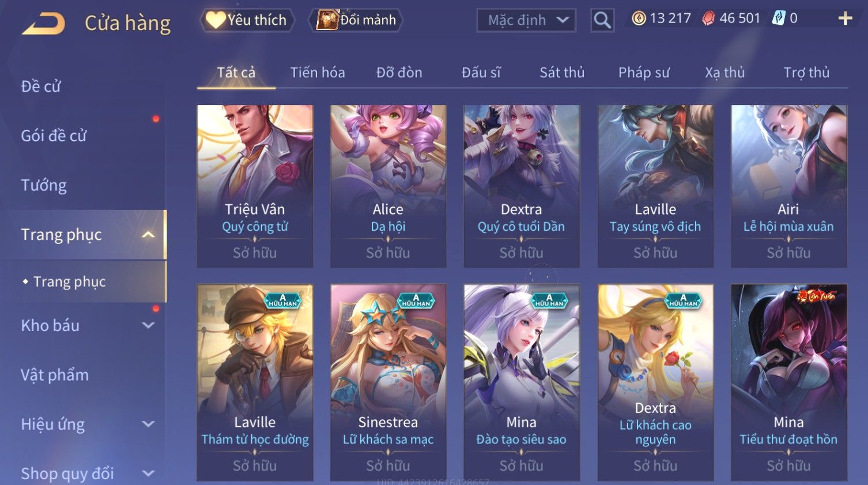868x485 pixels.
Task: Select the Triệu Vân Quý công tử skin
Action: pos(255,186)
